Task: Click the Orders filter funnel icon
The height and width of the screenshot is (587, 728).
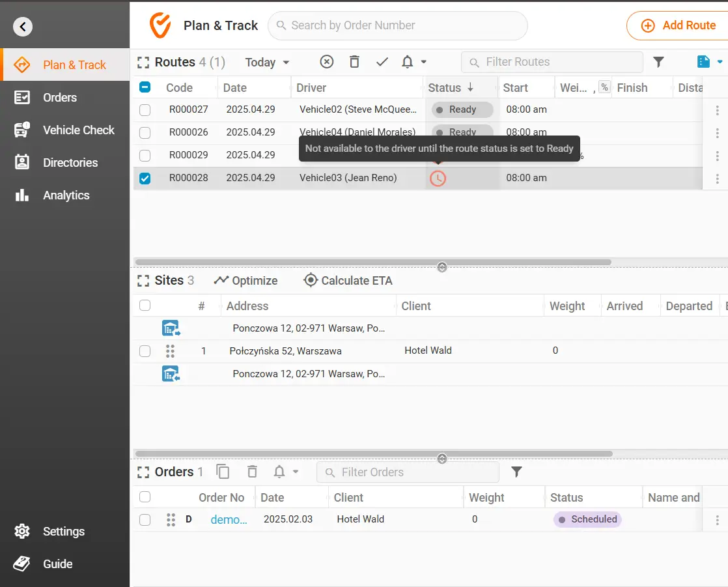Action: click(516, 472)
